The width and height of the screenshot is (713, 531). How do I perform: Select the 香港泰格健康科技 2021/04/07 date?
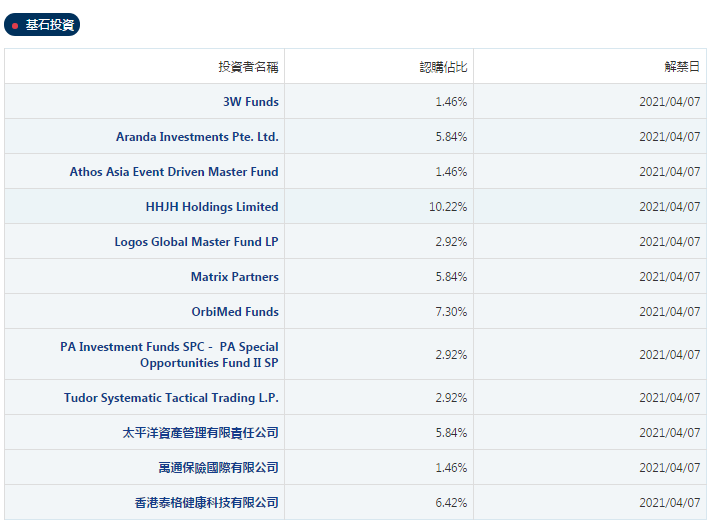(x=670, y=502)
